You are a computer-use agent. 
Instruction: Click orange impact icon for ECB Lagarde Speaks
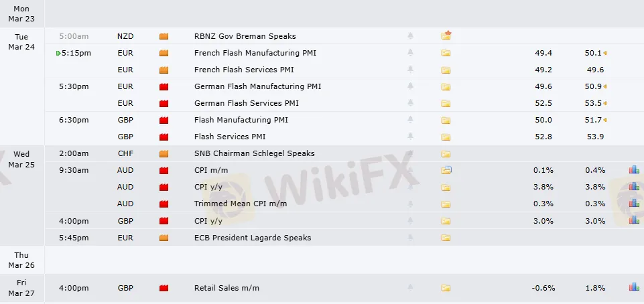(x=164, y=238)
